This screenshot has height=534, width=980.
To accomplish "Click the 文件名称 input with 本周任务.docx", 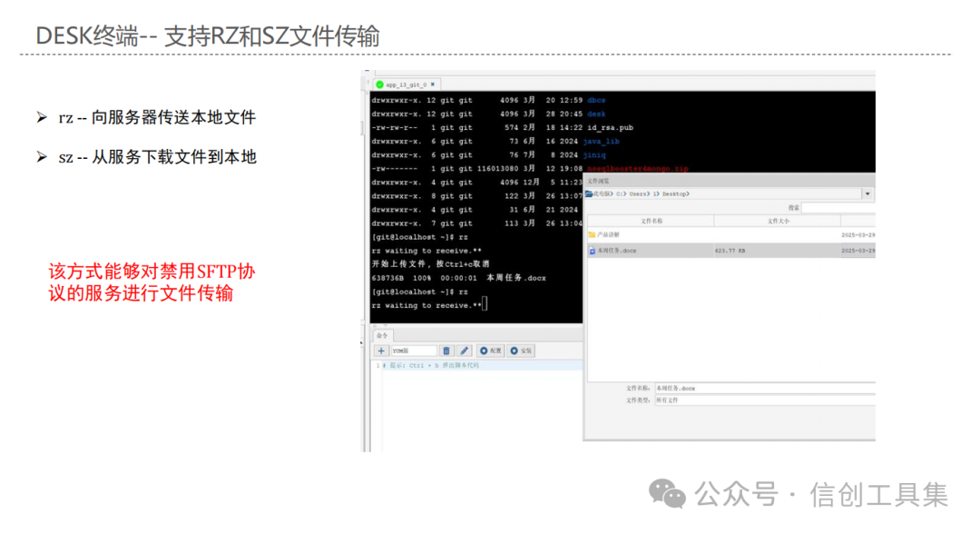I will click(765, 389).
